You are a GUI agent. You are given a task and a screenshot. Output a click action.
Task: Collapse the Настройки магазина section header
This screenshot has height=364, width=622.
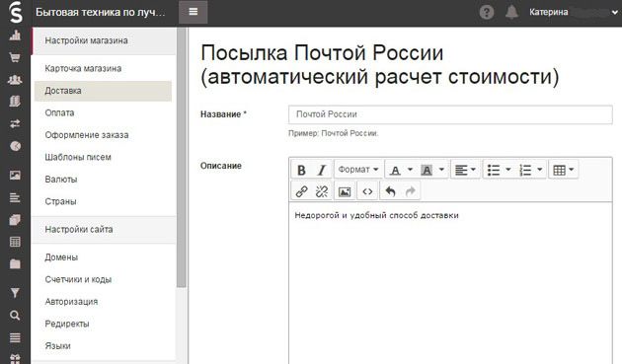pos(104,40)
